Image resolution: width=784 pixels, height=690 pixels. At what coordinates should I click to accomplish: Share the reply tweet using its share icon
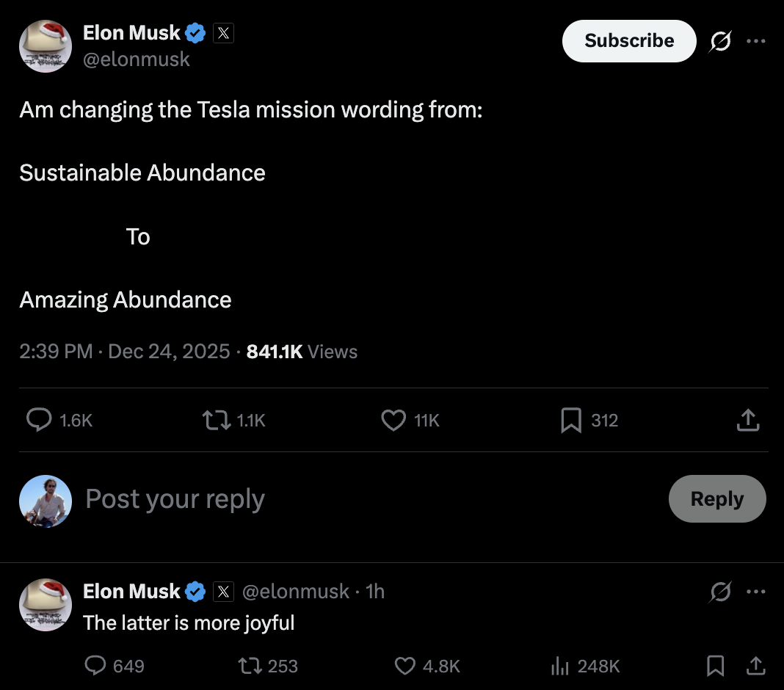click(756, 666)
